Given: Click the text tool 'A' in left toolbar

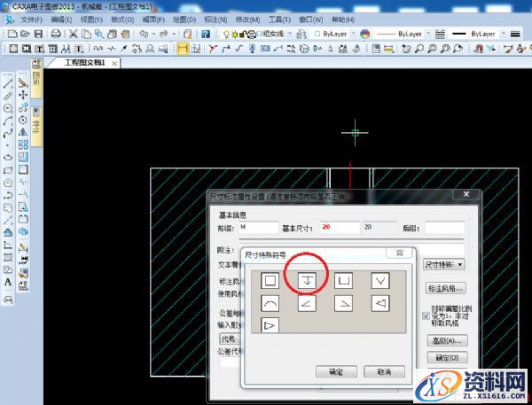Looking at the screenshot, I should [9, 282].
